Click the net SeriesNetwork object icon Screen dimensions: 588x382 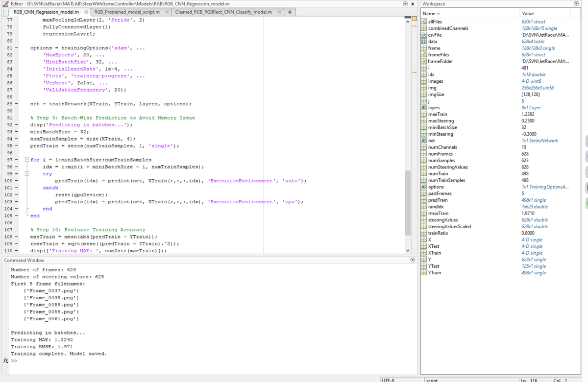pyautogui.click(x=424, y=141)
